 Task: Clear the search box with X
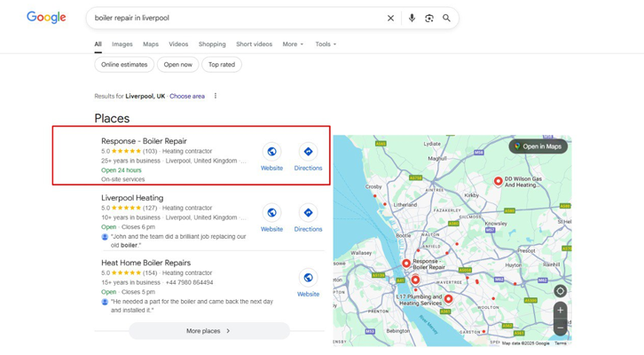coord(390,18)
